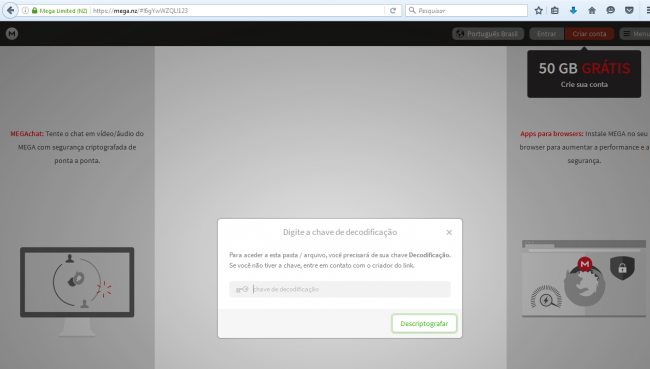
Task: Click the MEGAchat red heading text
Action: tap(27, 134)
